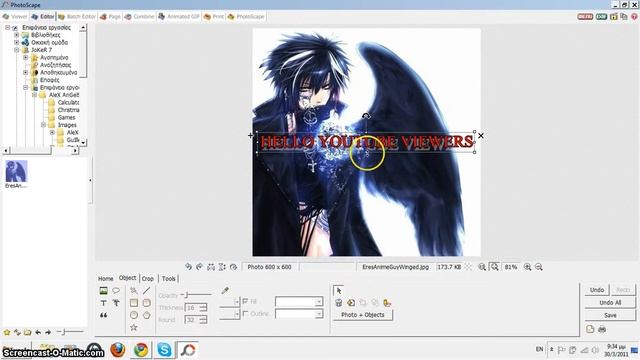Click the stamp icon beside object tools
Viewport: 640px width, 360px height.
tap(387, 303)
